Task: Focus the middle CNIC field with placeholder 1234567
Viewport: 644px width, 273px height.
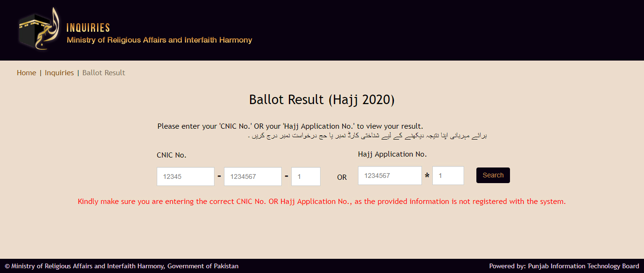Action: 253,176
